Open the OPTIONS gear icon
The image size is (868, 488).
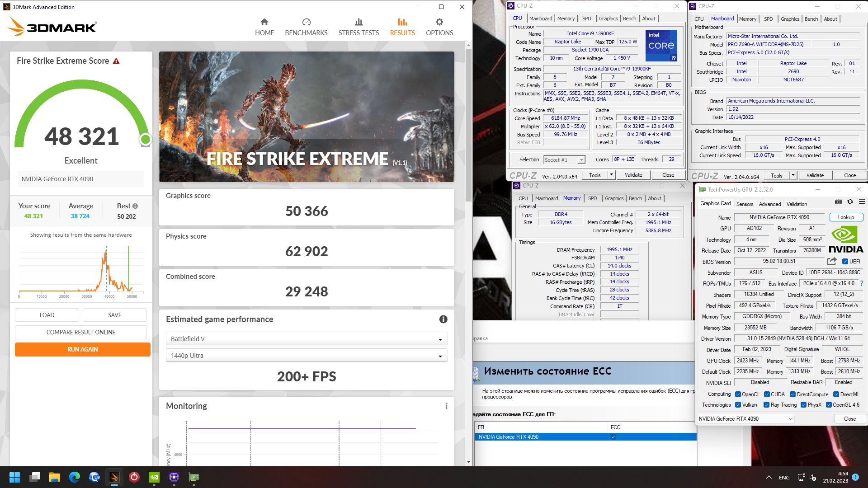[439, 22]
